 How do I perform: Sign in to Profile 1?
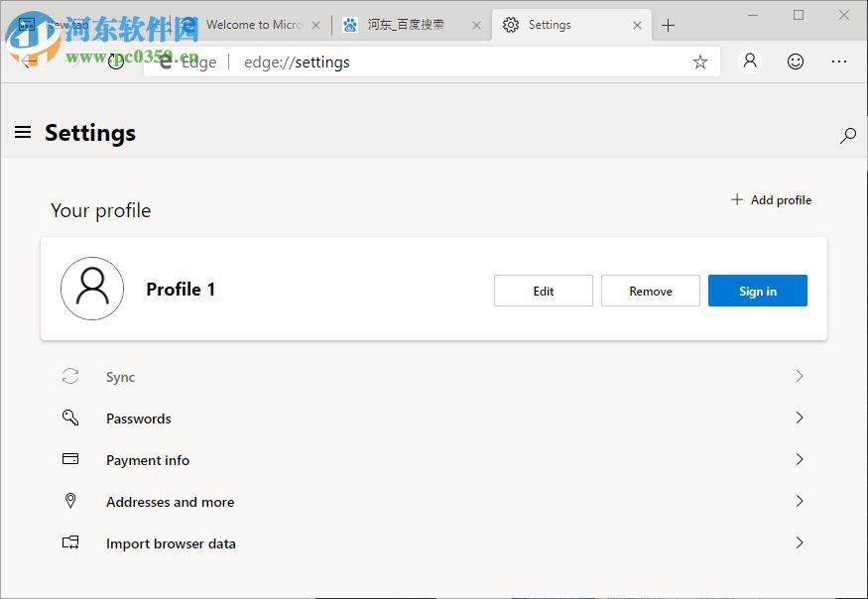pyautogui.click(x=757, y=291)
